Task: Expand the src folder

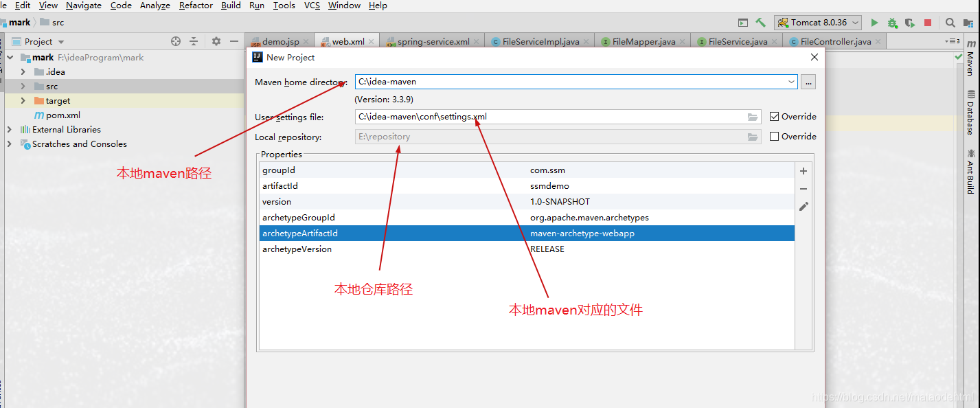Action: 23,87
